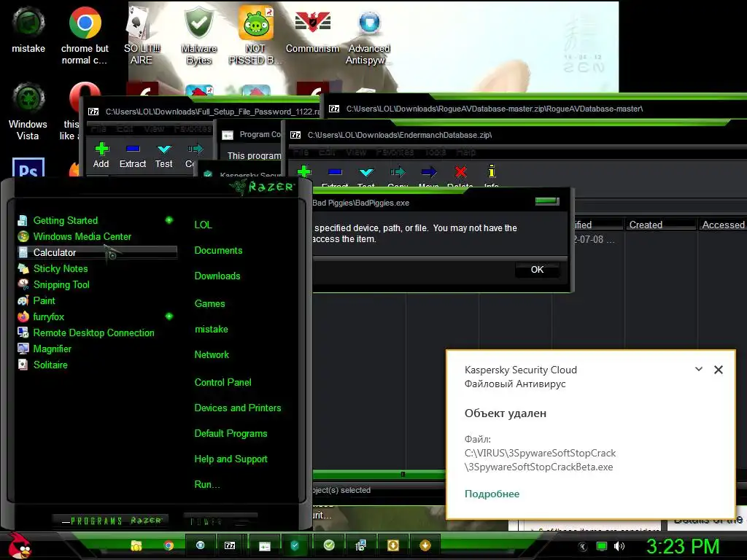
Task: Click the Add button in the Full_Setup 7-Zip window
Action: click(x=101, y=156)
